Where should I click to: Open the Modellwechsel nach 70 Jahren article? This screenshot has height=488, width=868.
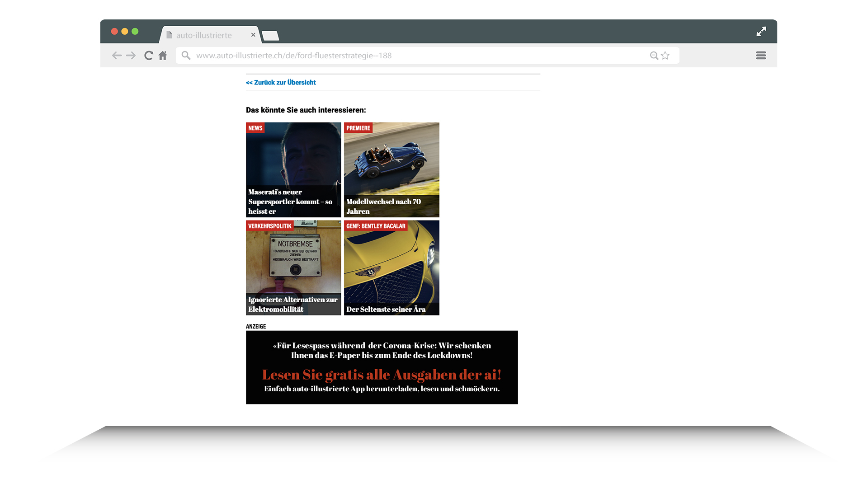(x=391, y=169)
